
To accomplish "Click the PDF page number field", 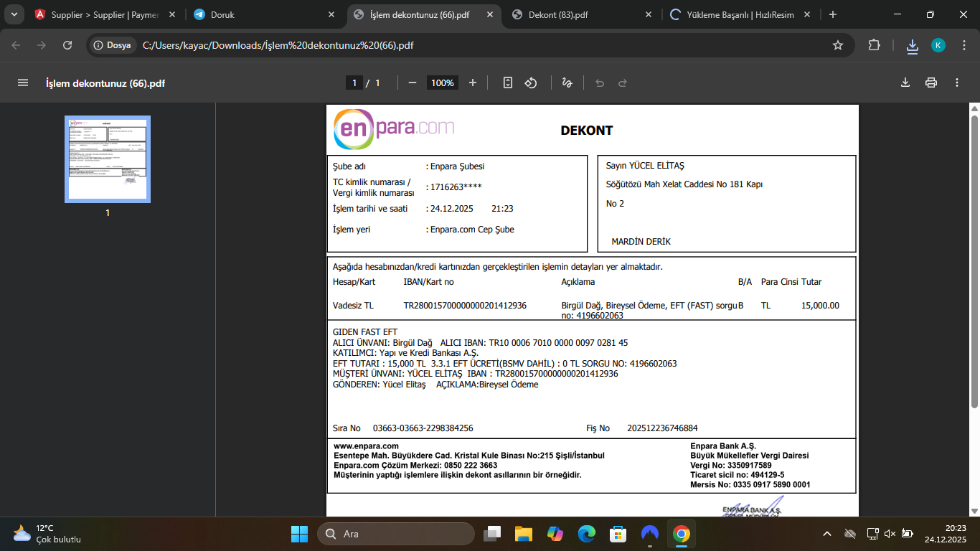I will [x=354, y=83].
